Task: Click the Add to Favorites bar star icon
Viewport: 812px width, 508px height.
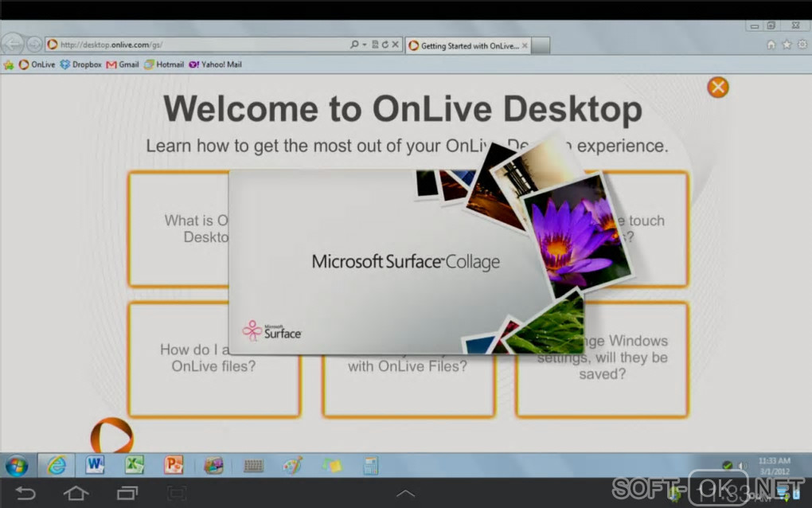Action: [9, 64]
